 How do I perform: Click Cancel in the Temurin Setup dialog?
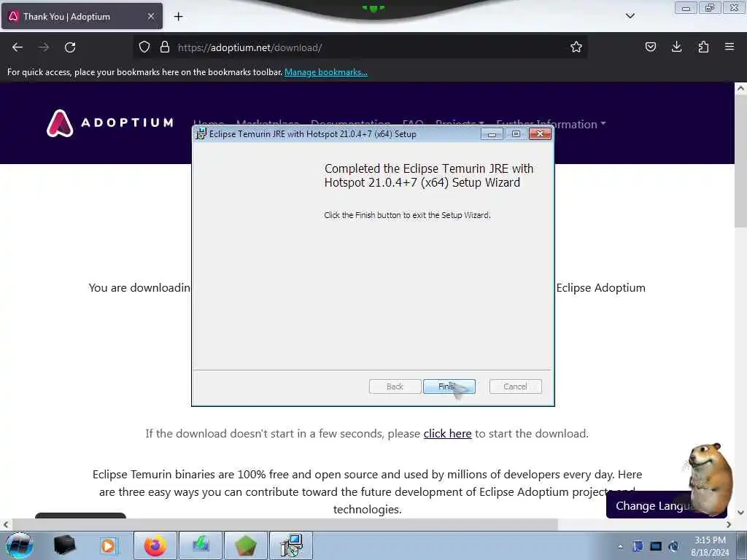pos(515,386)
